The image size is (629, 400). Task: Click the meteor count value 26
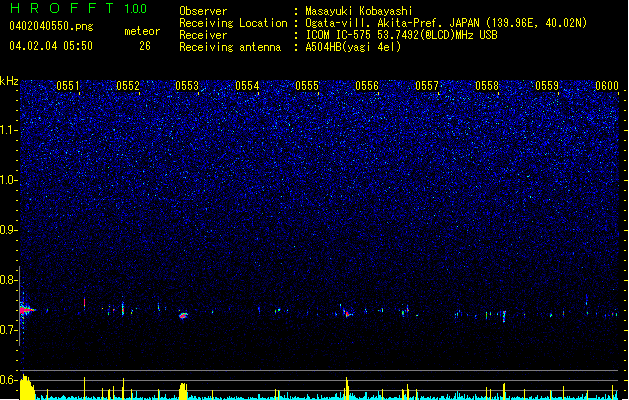pos(145,46)
